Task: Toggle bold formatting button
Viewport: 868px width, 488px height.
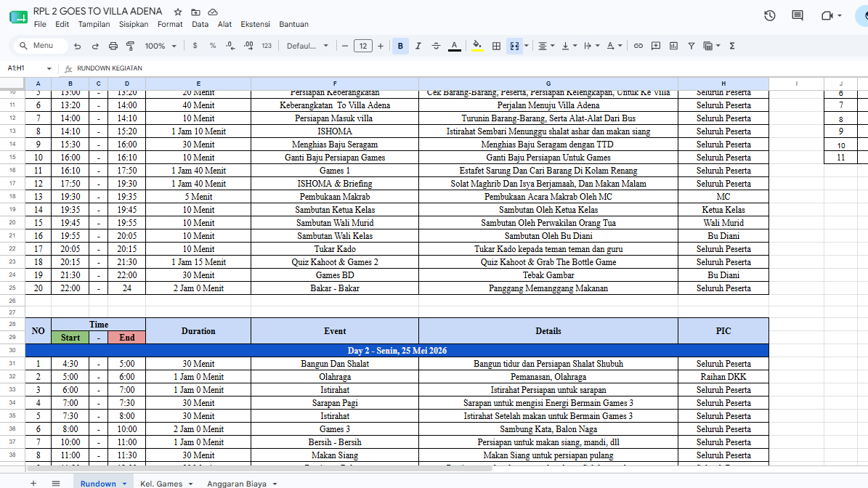Action: 400,46
